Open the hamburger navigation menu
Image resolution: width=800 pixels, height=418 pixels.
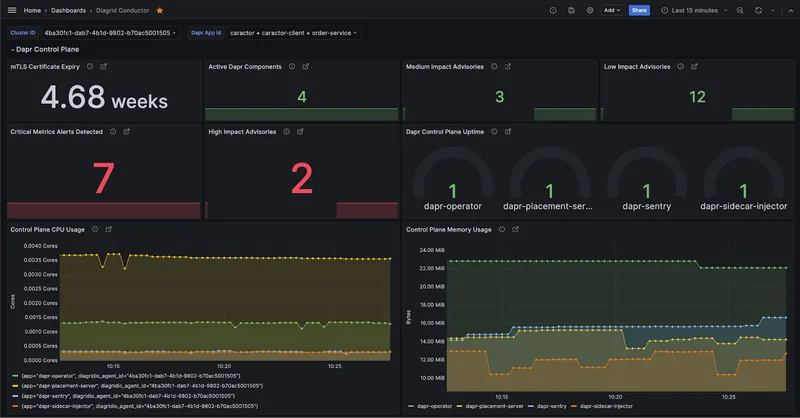[11, 10]
